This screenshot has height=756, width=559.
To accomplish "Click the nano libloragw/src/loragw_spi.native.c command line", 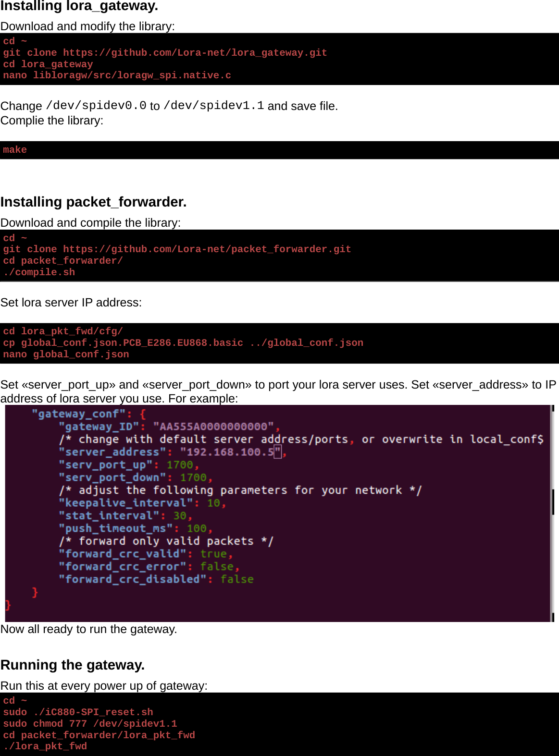I will coord(117,75).
